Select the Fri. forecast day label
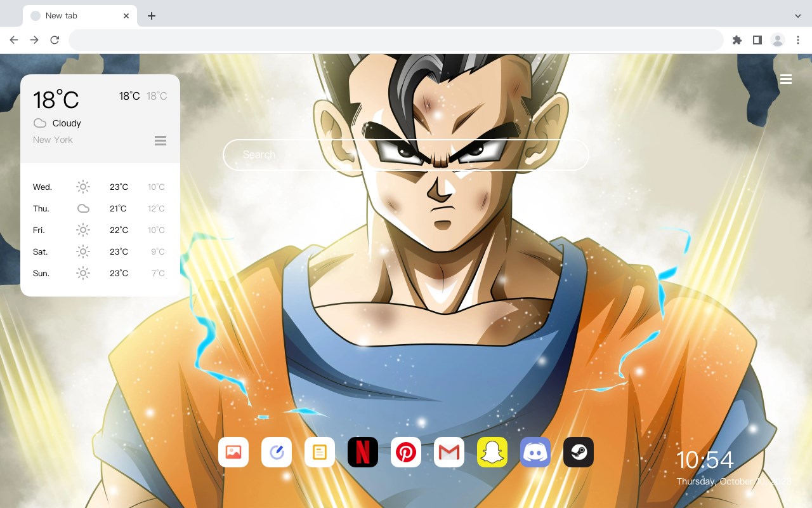Screen dimensions: 812x508 (39, 230)
